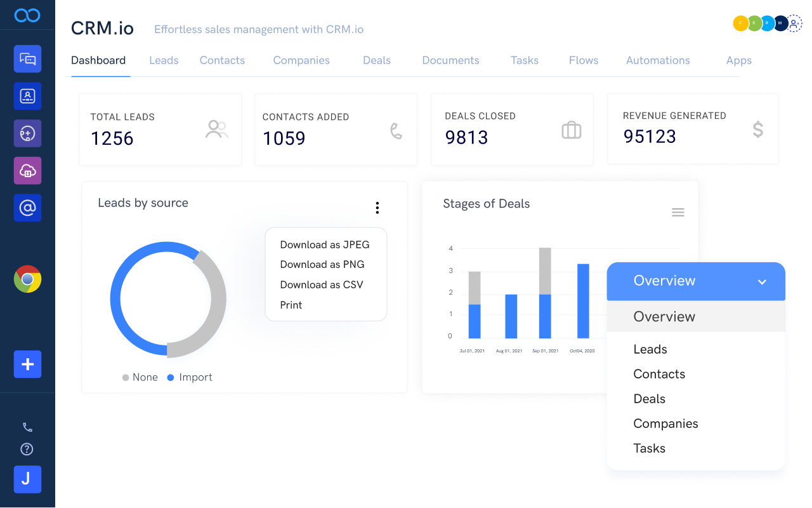This screenshot has height=508, width=812.
Task: Switch to the Contacts tab
Action: pos(222,60)
